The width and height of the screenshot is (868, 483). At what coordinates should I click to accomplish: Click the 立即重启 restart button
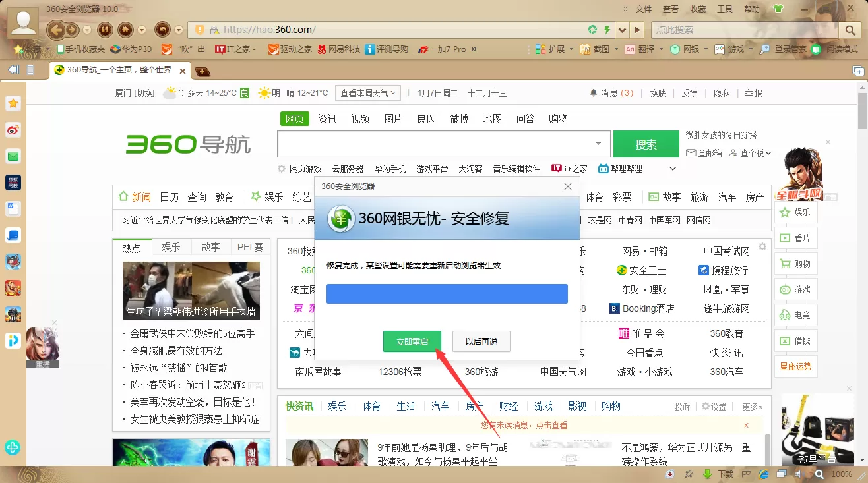pos(412,341)
